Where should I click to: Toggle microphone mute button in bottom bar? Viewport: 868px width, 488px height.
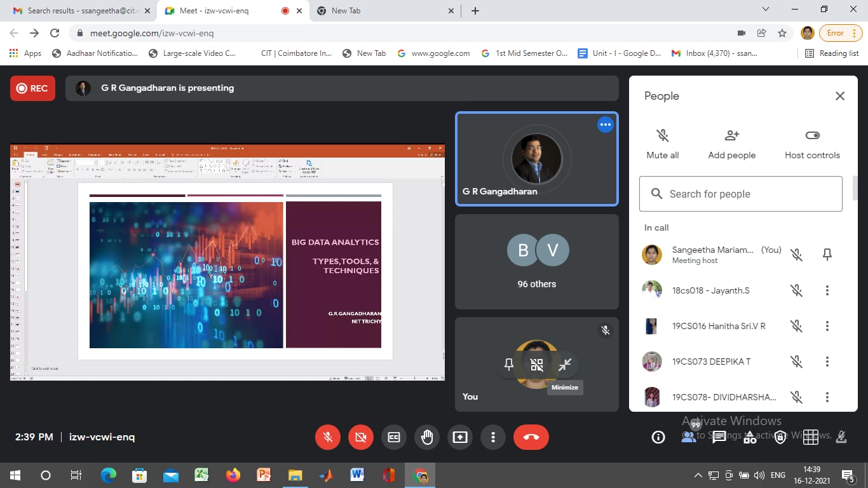click(x=328, y=437)
